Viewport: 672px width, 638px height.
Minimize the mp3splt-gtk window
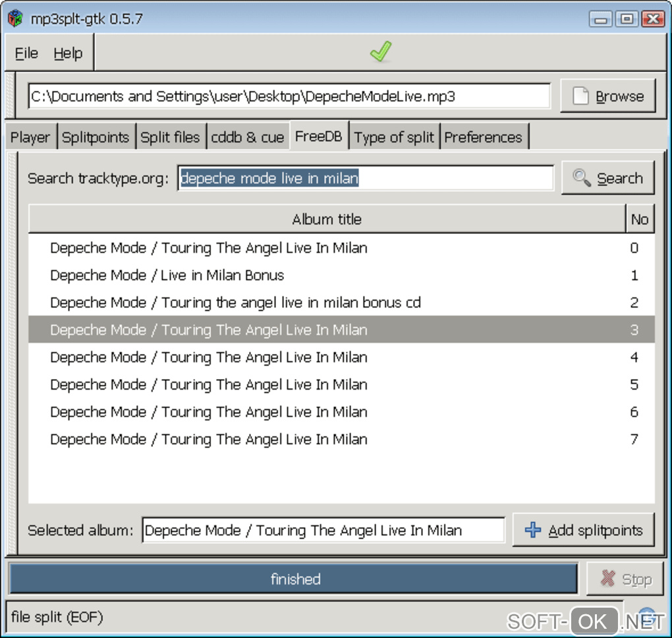coord(601,19)
